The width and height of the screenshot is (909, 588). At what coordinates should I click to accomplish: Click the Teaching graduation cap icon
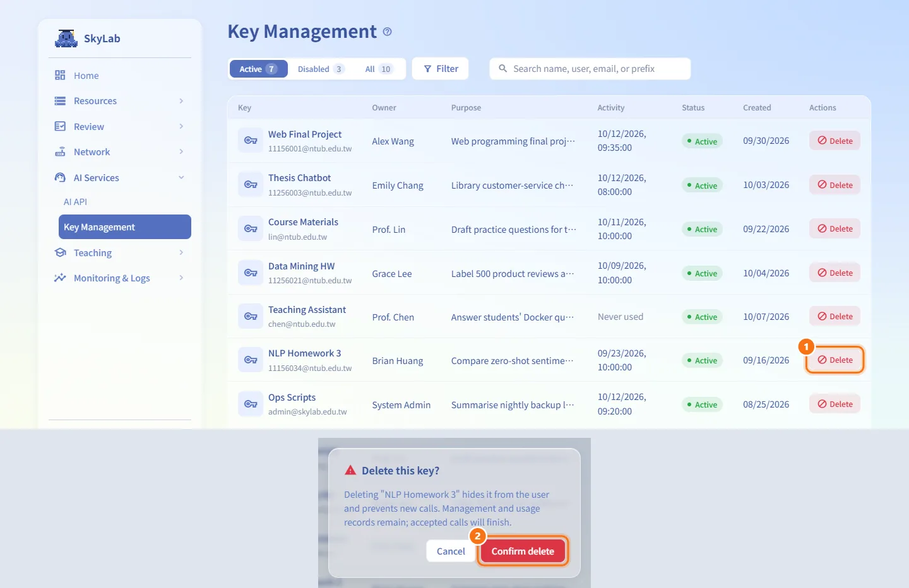[x=60, y=252]
